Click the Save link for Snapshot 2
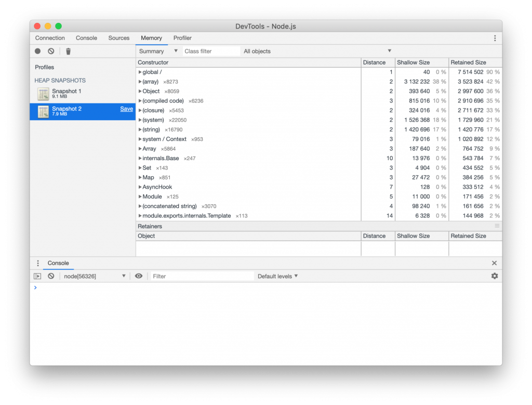The width and height of the screenshot is (532, 405). click(x=126, y=109)
